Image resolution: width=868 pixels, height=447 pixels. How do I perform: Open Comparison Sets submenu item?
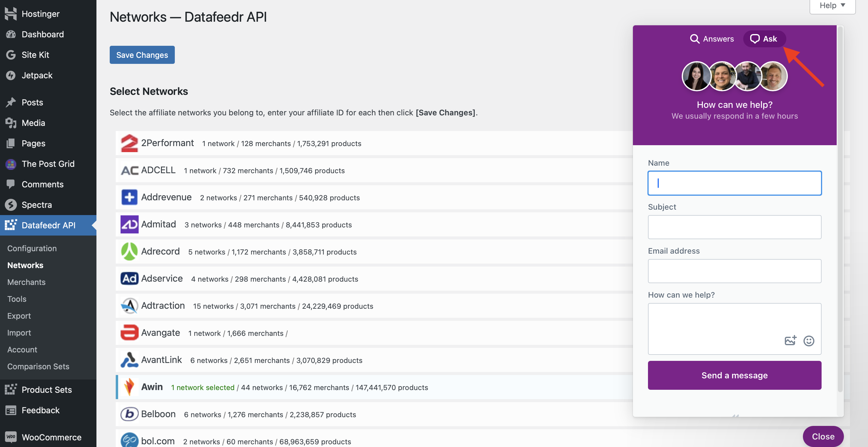click(38, 366)
